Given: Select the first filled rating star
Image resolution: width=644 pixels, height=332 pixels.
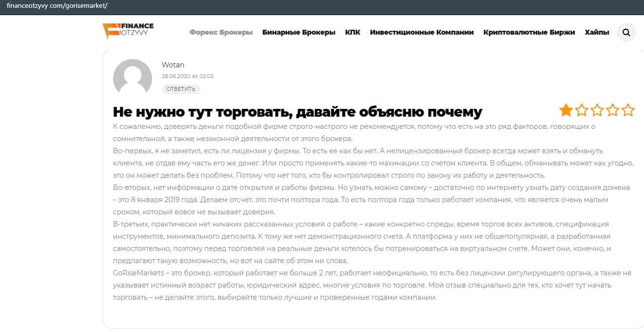Looking at the screenshot, I should pyautogui.click(x=566, y=110).
